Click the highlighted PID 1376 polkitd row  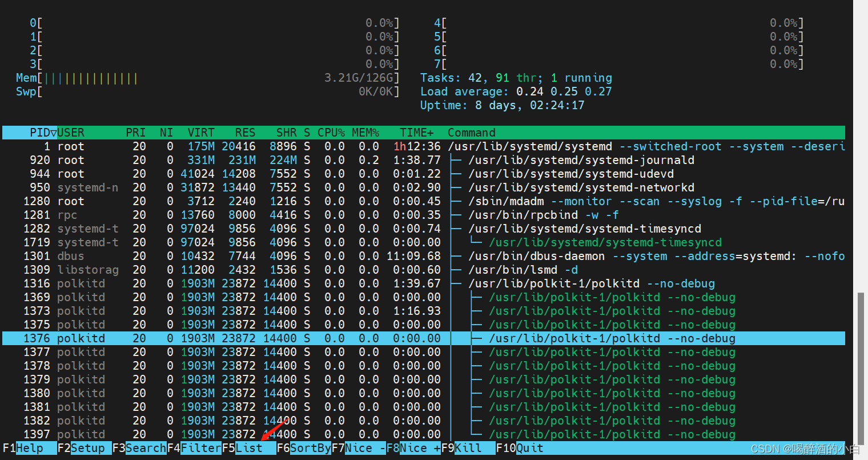[424, 338]
